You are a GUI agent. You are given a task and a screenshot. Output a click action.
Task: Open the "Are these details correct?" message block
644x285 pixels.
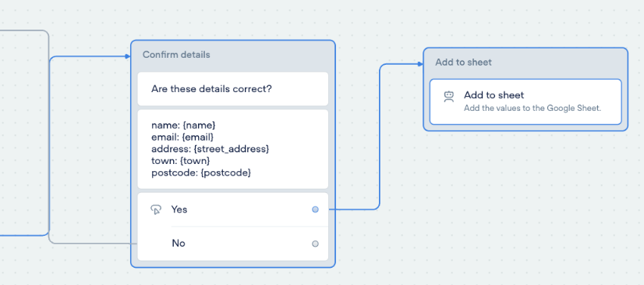233,89
